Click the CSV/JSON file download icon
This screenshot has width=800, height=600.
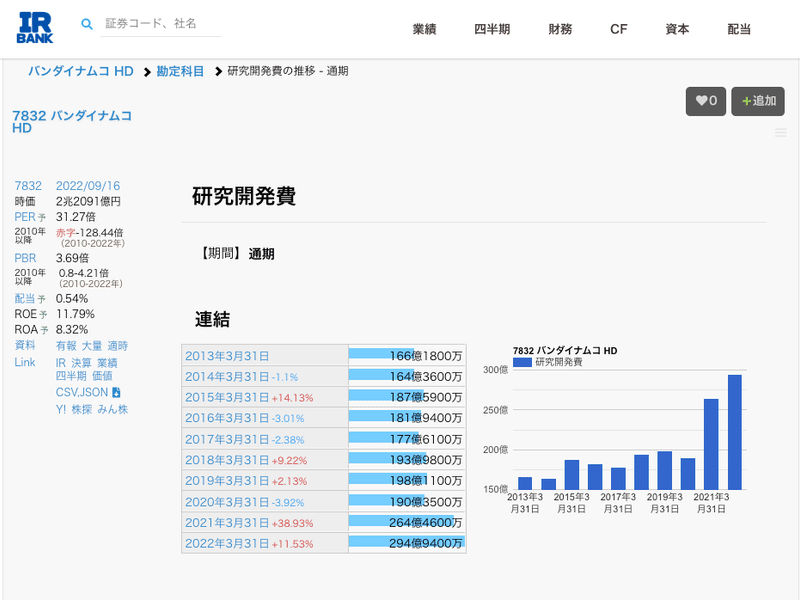tap(116, 392)
